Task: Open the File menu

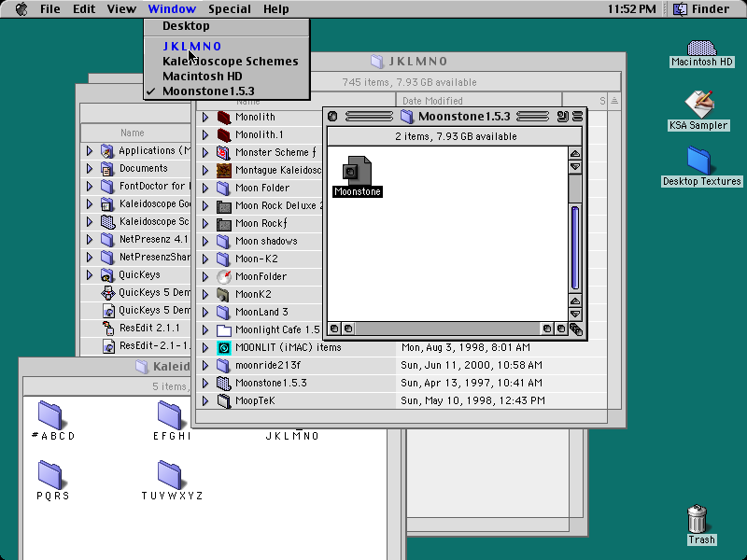Action: (50, 9)
